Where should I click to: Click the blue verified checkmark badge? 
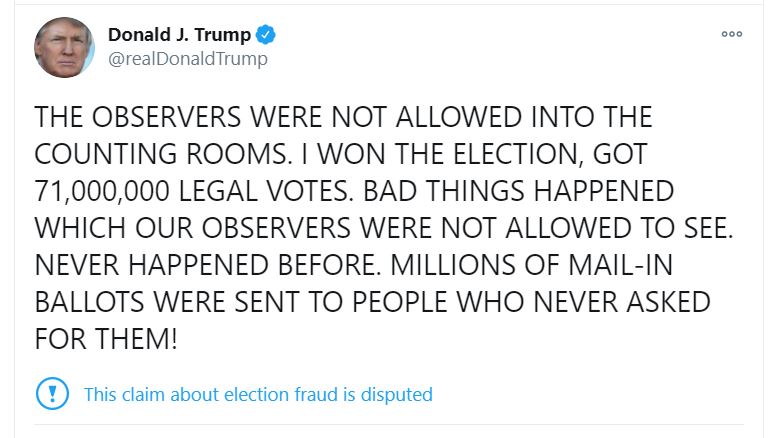point(266,35)
